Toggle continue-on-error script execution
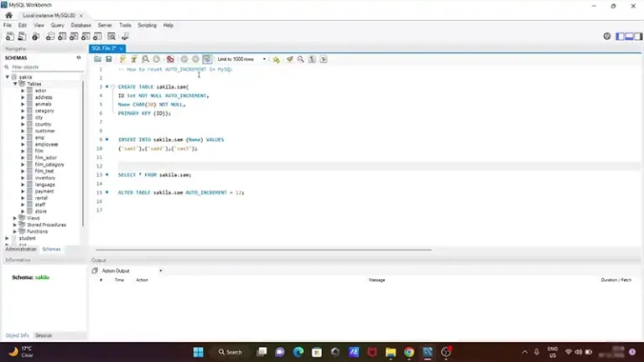This screenshot has height=362, width=644. [170, 59]
